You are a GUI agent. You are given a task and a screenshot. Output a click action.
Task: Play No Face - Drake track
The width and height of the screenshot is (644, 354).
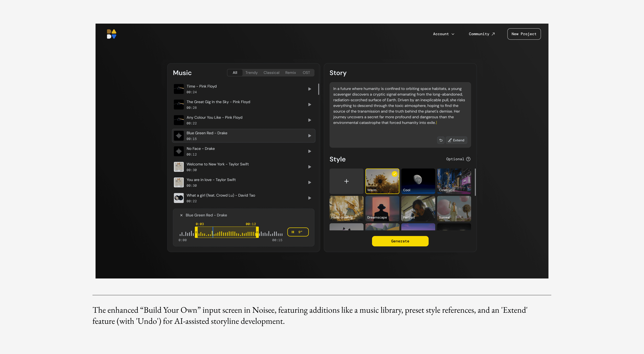pos(309,151)
